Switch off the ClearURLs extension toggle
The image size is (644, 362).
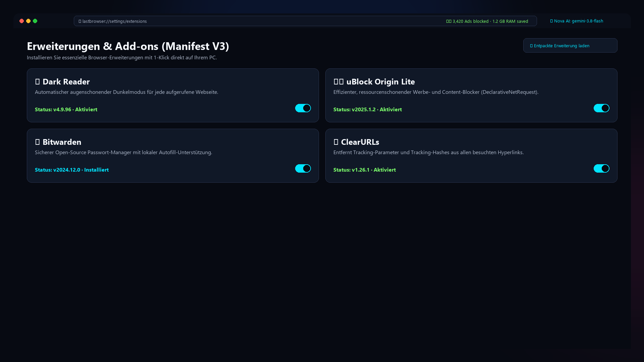tap(601, 168)
